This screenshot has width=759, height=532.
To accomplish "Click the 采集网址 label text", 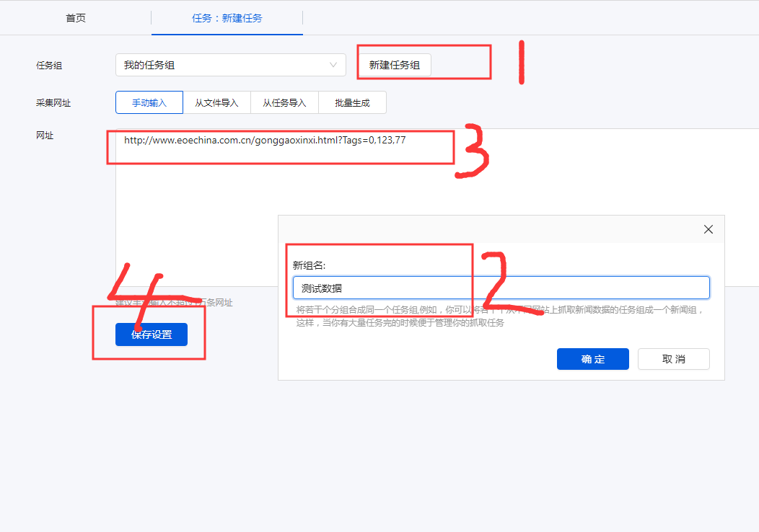I will pos(53,103).
